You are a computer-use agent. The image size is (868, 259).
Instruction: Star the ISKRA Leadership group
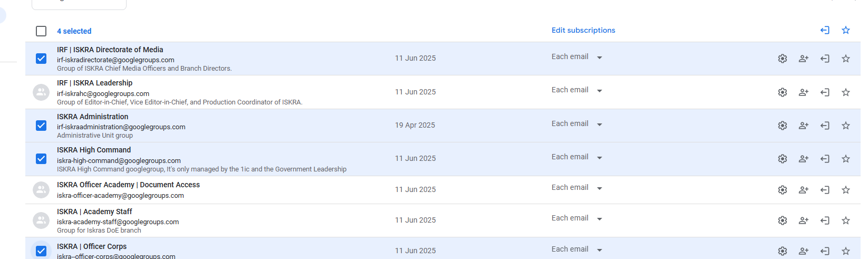[x=846, y=92]
